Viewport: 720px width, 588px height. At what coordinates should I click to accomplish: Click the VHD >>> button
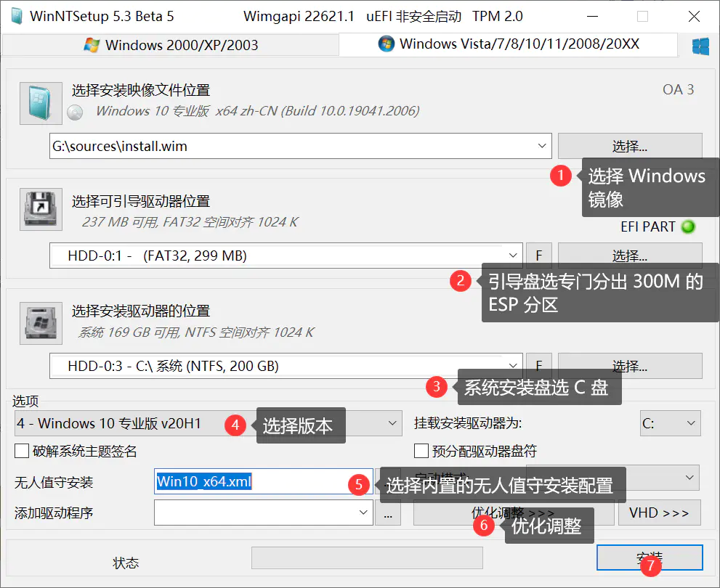[659, 513]
